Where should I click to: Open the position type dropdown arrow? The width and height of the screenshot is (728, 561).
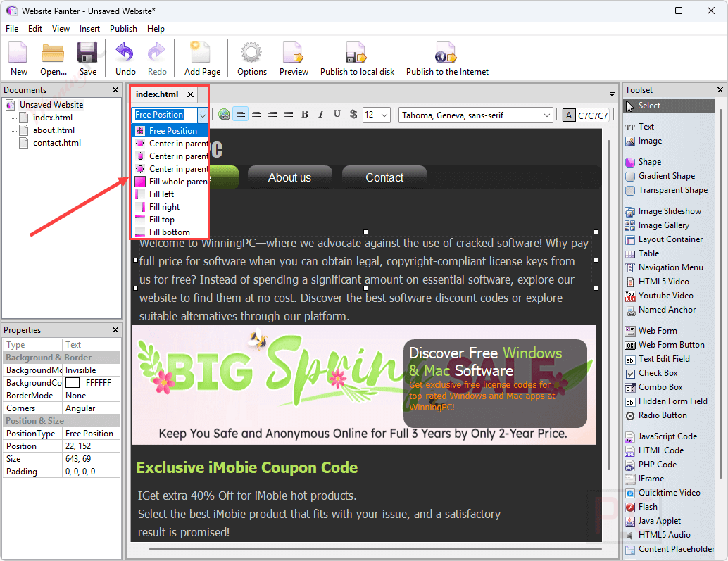click(x=203, y=115)
